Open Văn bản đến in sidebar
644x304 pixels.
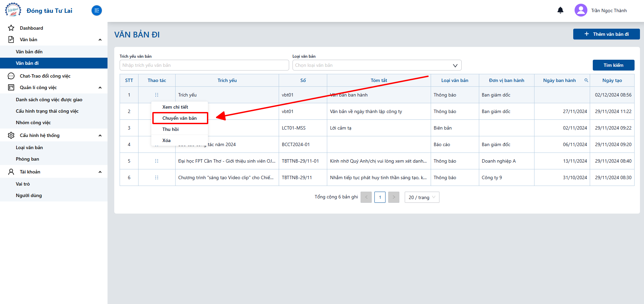[54, 52]
